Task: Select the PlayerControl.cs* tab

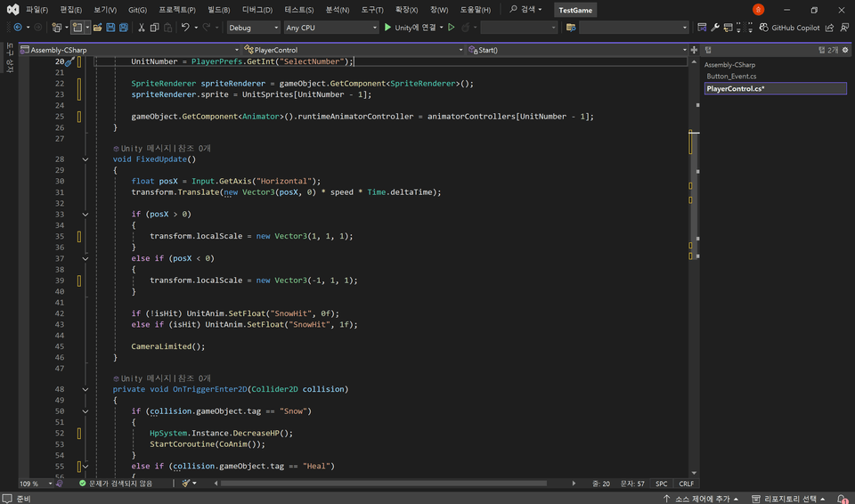Action: tap(776, 88)
